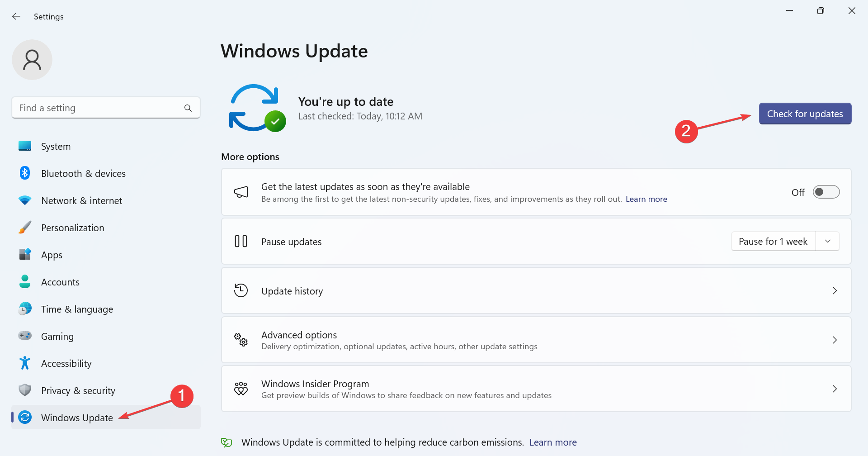Click the pause bars icon
868x456 pixels.
241,241
